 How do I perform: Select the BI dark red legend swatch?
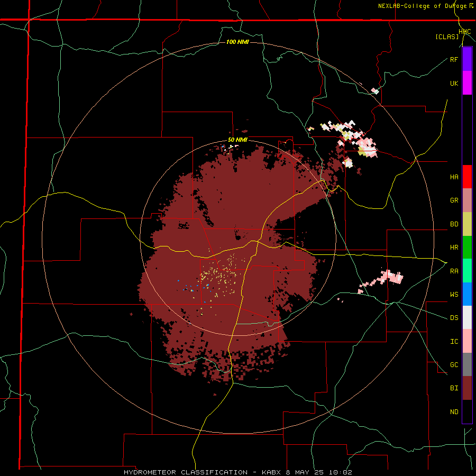467,388
